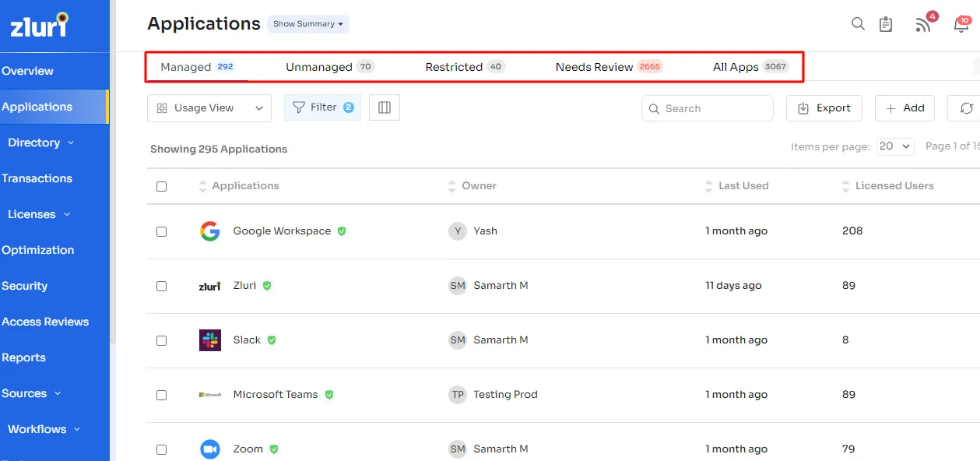
Task: Open the clipboard tasks icon
Action: pos(886,25)
